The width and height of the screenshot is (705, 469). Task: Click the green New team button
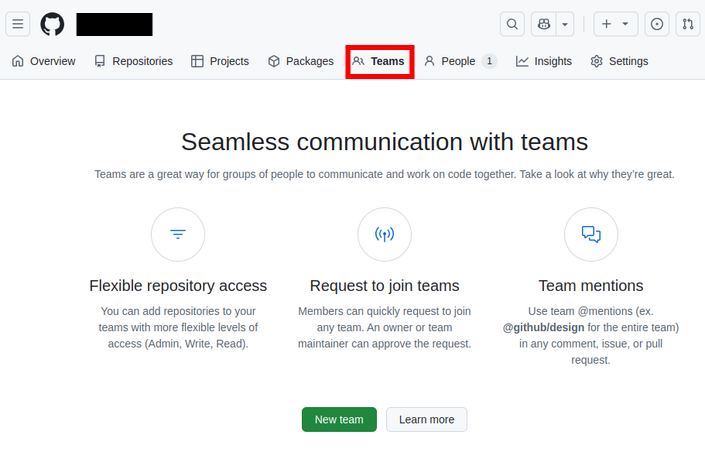point(339,420)
